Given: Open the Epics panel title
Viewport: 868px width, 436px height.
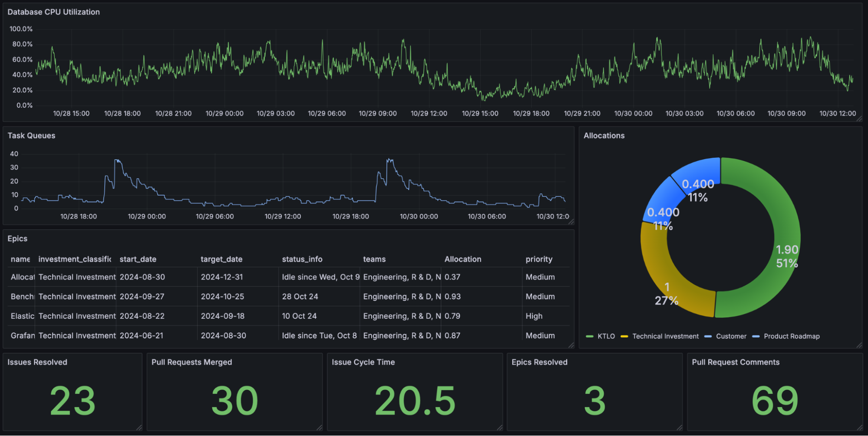Looking at the screenshot, I should 17,239.
